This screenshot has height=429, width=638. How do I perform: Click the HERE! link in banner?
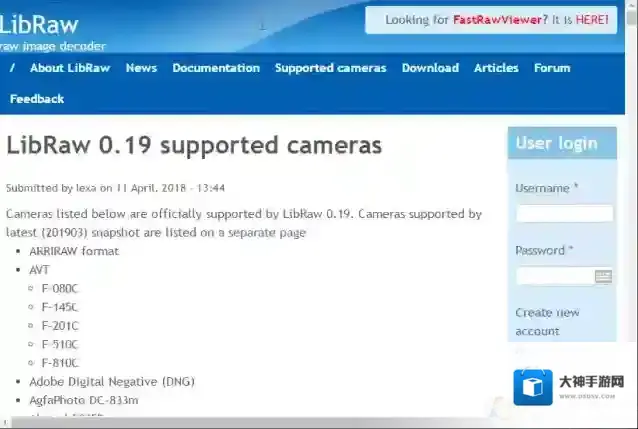(x=592, y=20)
